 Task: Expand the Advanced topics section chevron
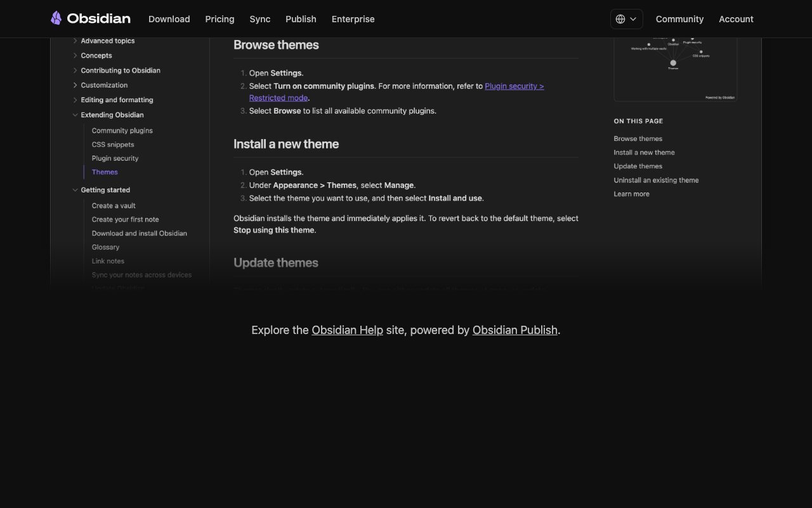(x=75, y=41)
